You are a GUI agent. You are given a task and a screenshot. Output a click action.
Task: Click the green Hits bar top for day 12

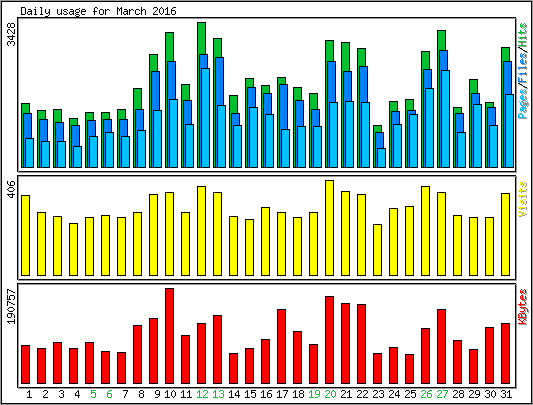pyautogui.click(x=202, y=38)
